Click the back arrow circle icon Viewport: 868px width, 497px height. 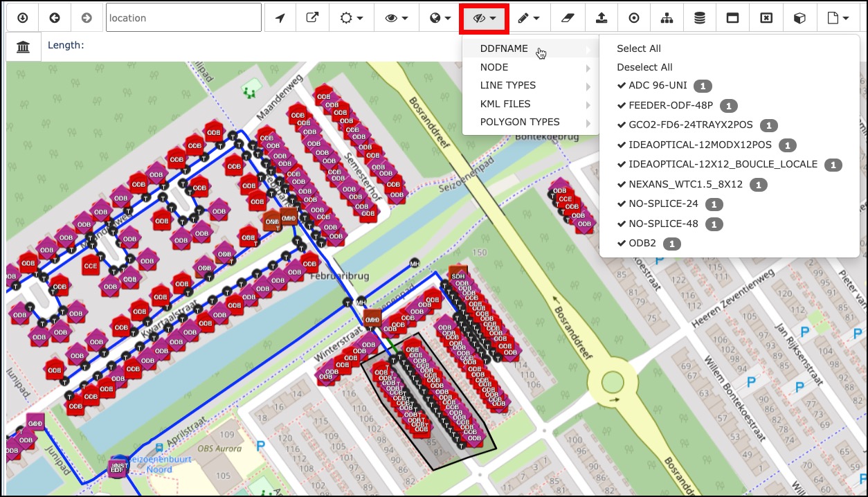point(55,18)
